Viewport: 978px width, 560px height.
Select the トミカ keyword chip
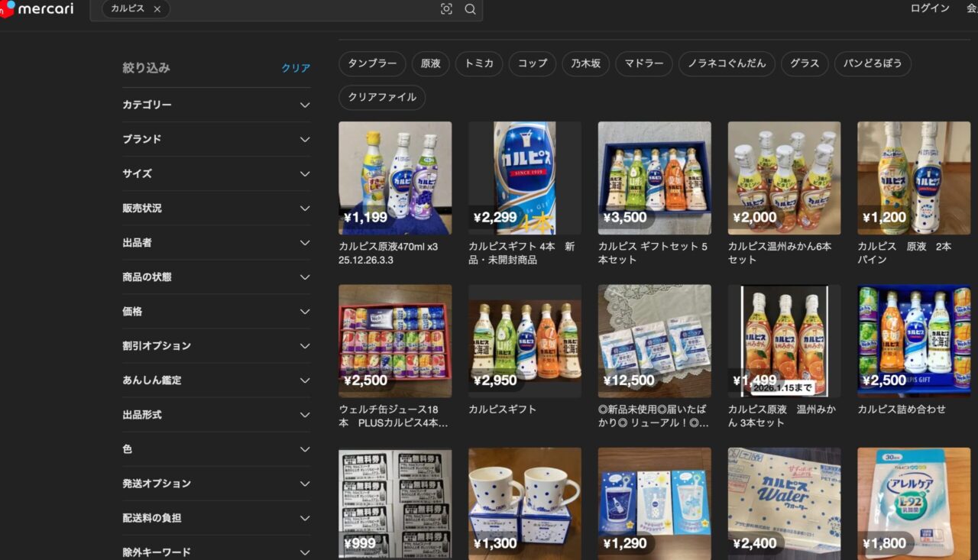click(479, 63)
